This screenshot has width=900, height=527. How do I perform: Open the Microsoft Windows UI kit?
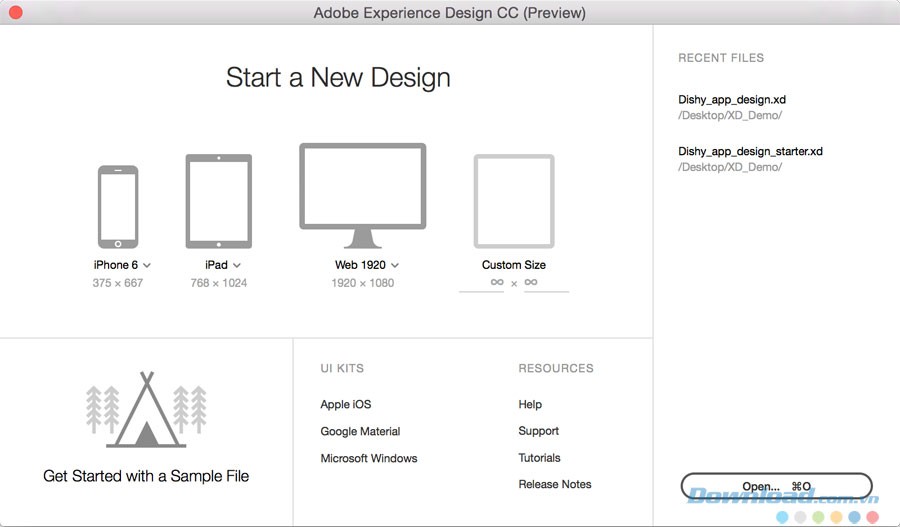point(368,458)
